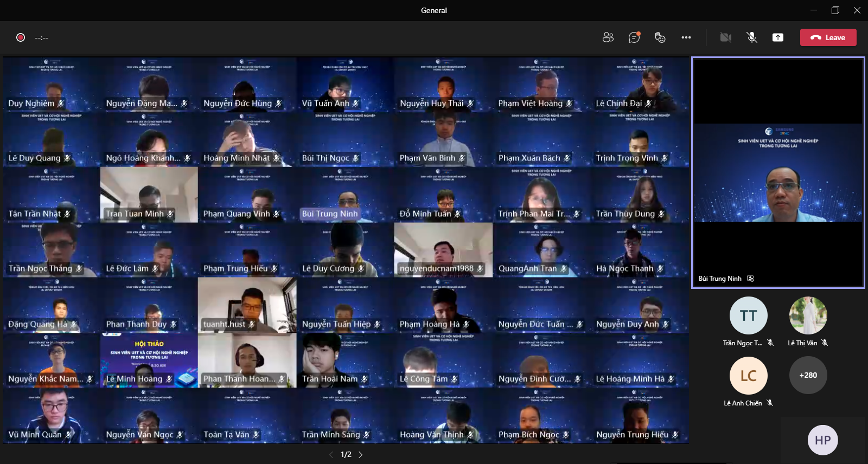
Task: Click the red recording indicator
Action: [21, 37]
